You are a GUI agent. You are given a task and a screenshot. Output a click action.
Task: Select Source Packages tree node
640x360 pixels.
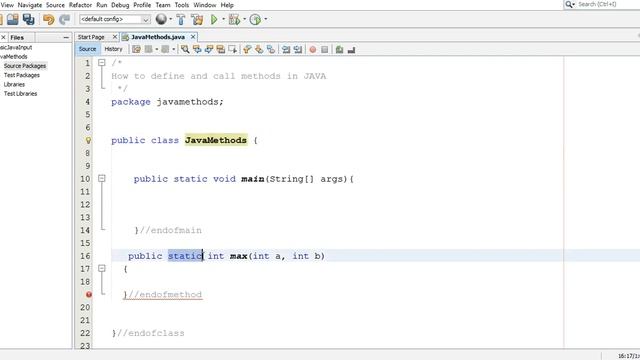(x=25, y=66)
